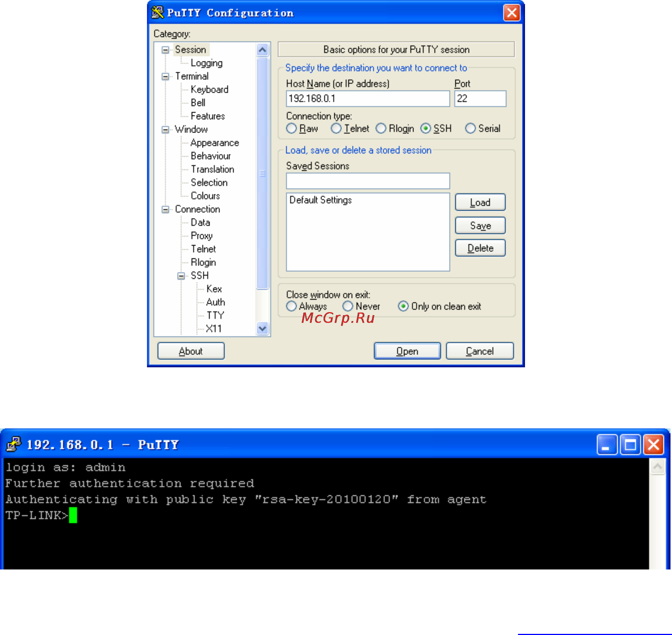Image resolution: width=672 pixels, height=635 pixels.
Task: Click the Cancel button
Action: coord(480,351)
